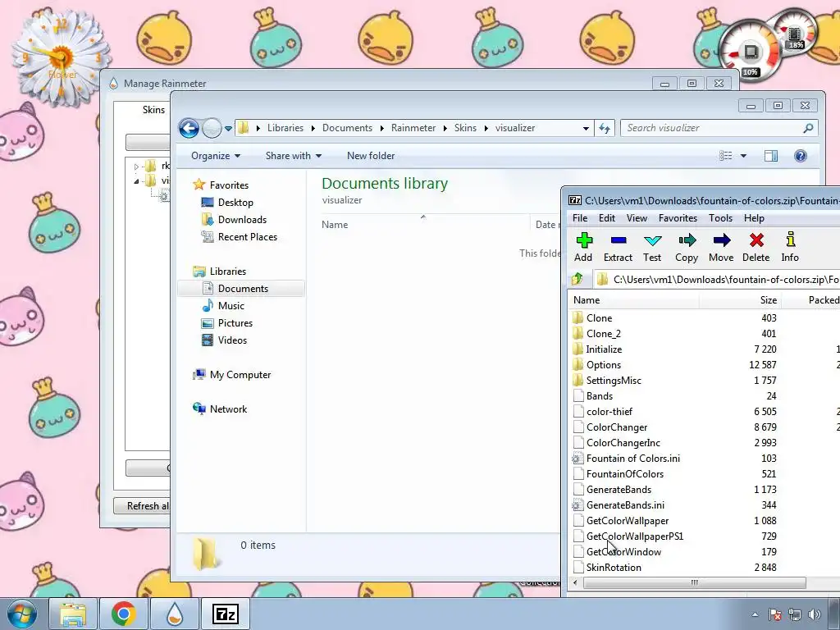This screenshot has height=630, width=840.
Task: Click the Explorer forward navigation button
Action: pos(212,128)
